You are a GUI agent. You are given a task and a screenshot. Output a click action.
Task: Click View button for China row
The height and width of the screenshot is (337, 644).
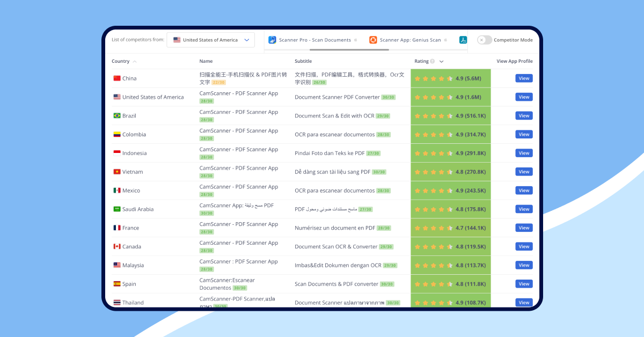pyautogui.click(x=524, y=78)
